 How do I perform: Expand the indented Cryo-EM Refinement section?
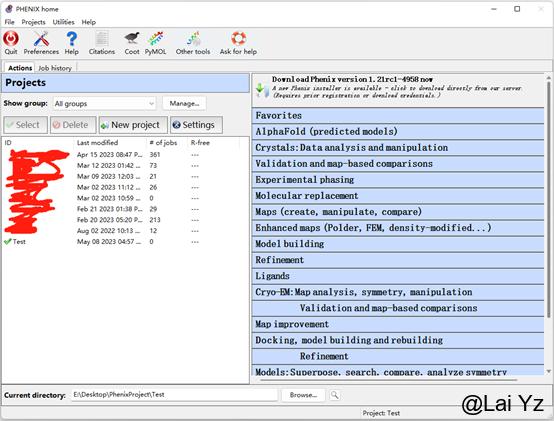pyautogui.click(x=398, y=356)
